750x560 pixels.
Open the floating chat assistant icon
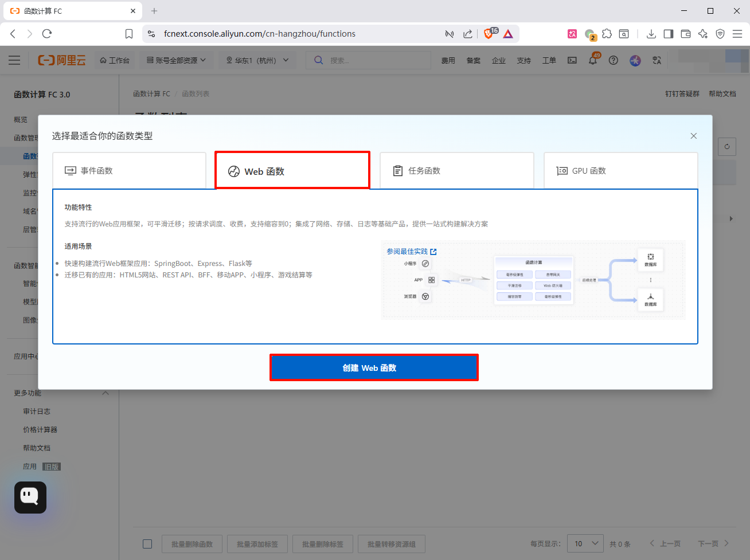click(x=30, y=497)
